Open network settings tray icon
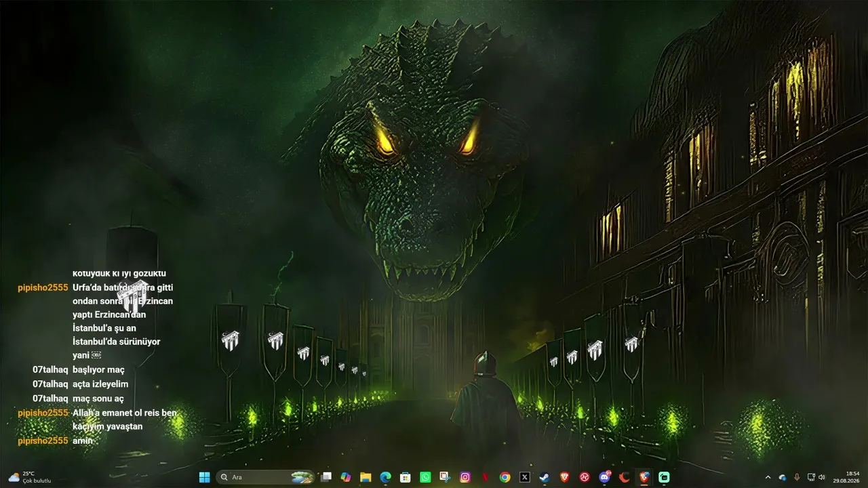Viewport: 868px width, 488px height. (811, 477)
